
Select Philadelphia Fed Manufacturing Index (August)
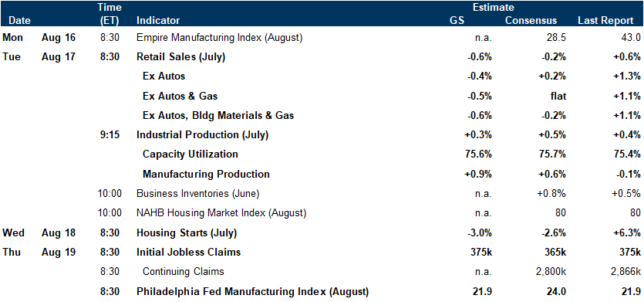pos(253,292)
